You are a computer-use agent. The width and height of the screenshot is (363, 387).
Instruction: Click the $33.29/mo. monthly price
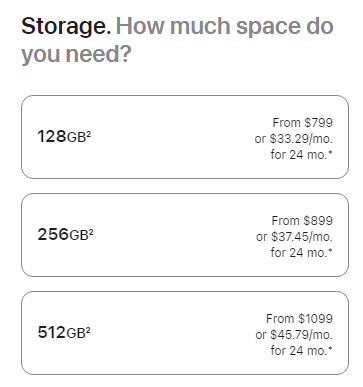click(x=301, y=139)
